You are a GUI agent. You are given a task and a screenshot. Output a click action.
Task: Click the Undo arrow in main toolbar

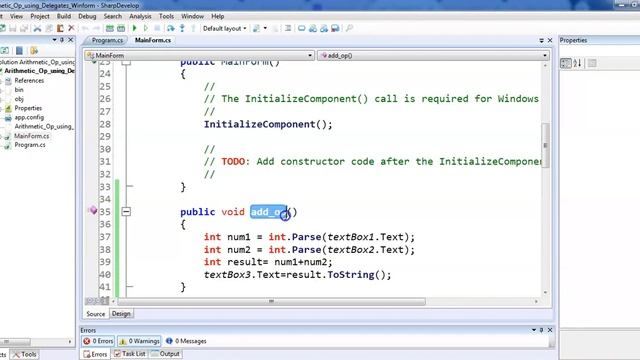[x=85, y=28]
